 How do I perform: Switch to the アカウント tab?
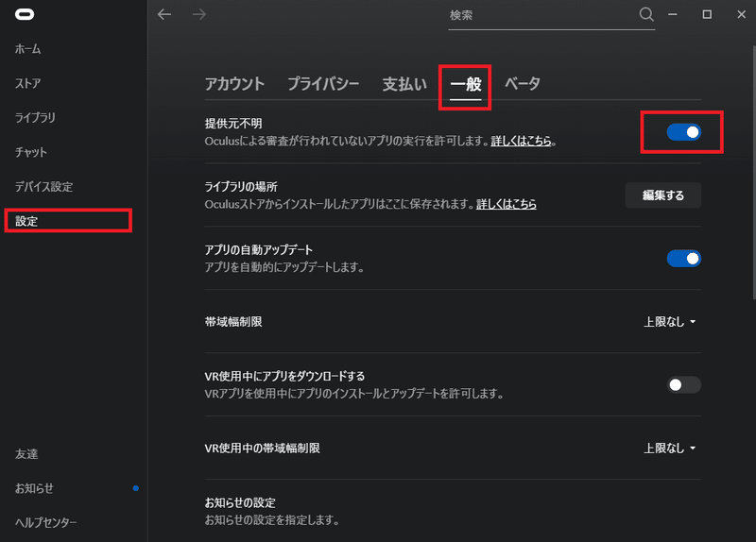234,84
